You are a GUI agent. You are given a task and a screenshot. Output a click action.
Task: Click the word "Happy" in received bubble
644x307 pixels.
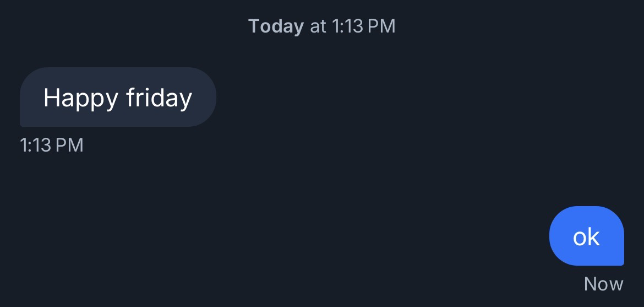pyautogui.click(x=81, y=98)
